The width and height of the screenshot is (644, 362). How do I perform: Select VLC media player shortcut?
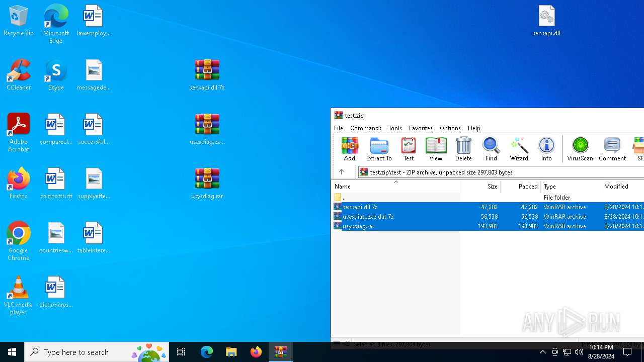click(19, 296)
